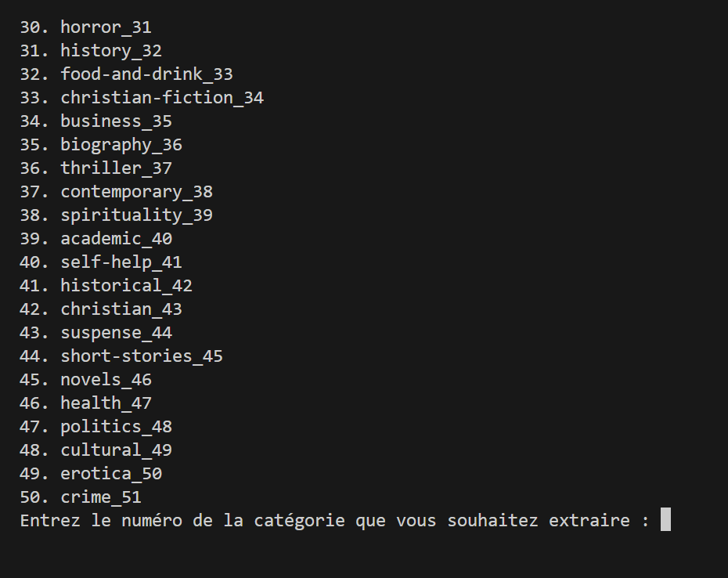Screen dimensions: 728x578
Task: Click the academic_40 output line
Action: tap(116, 239)
